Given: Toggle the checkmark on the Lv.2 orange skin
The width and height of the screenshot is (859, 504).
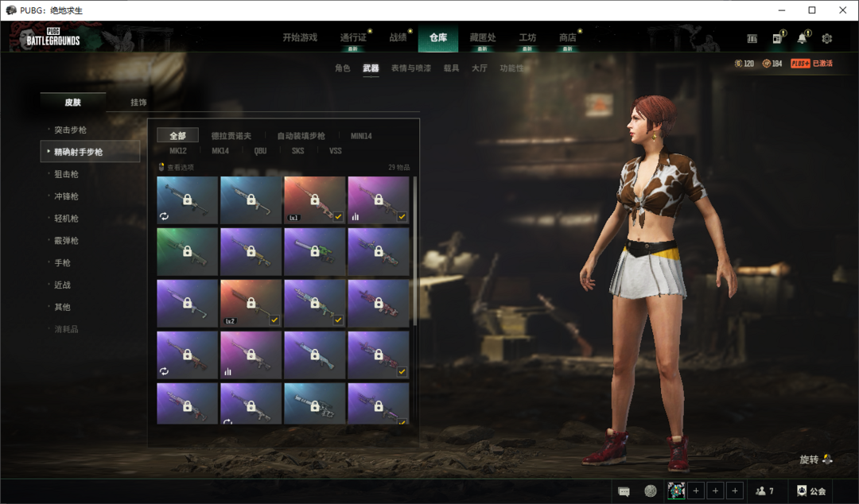Looking at the screenshot, I should click(274, 320).
